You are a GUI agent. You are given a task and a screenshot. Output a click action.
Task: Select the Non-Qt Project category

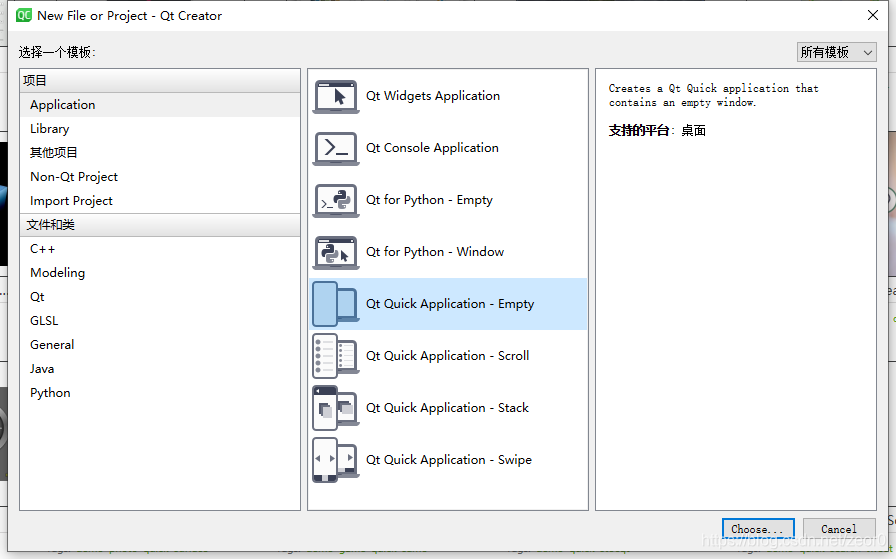coord(160,177)
